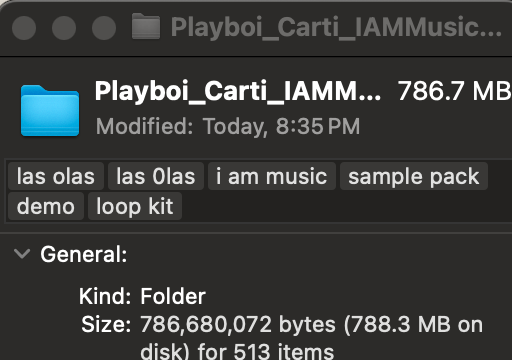Select the 'sample pack' tag
Image resolution: width=512 pixels, height=360 pixels.
(414, 176)
